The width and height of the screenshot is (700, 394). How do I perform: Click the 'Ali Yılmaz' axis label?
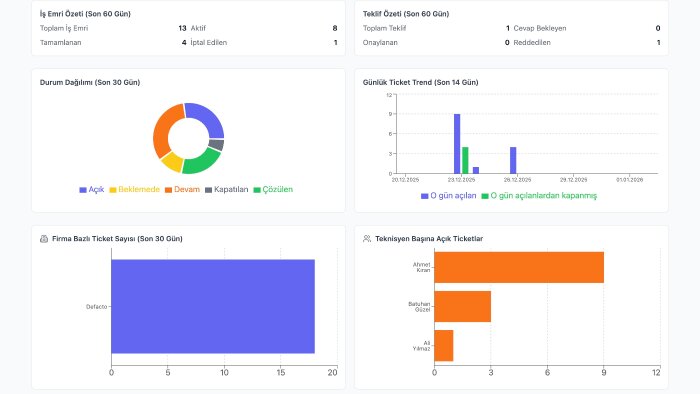click(421, 346)
